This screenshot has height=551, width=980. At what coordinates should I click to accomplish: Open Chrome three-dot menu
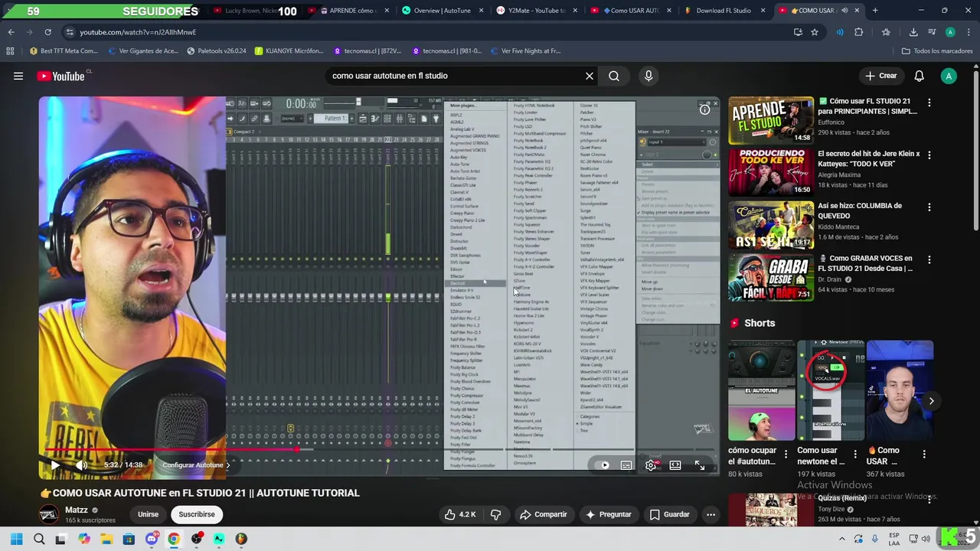point(969,32)
